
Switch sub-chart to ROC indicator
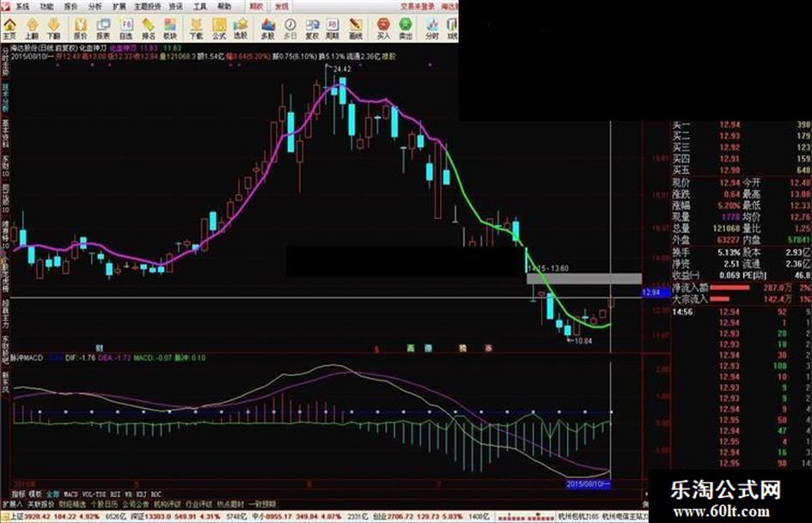[156, 495]
